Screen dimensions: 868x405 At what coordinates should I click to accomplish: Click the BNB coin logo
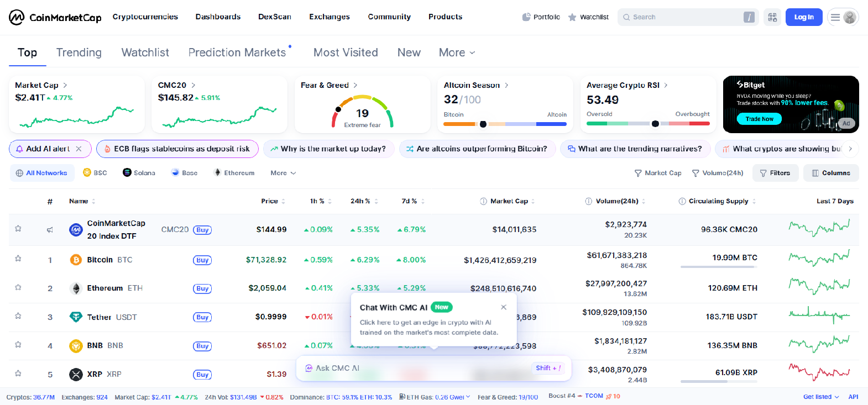[76, 346]
